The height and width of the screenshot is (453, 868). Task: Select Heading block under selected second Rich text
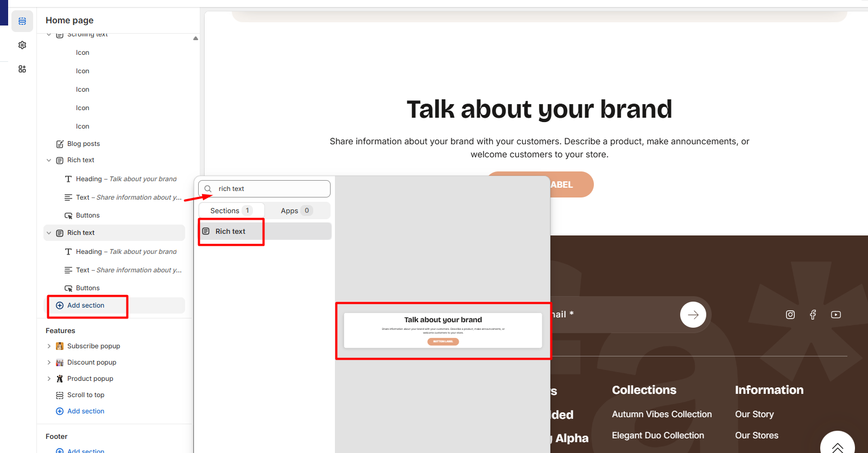(x=126, y=252)
